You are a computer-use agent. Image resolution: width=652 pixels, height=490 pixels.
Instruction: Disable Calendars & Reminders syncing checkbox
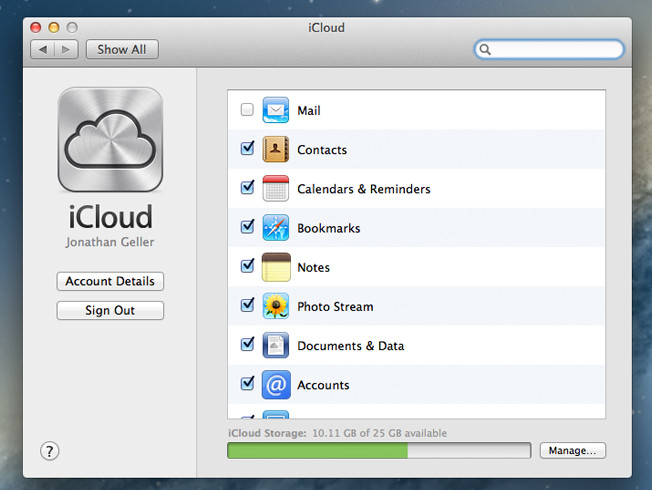point(247,187)
